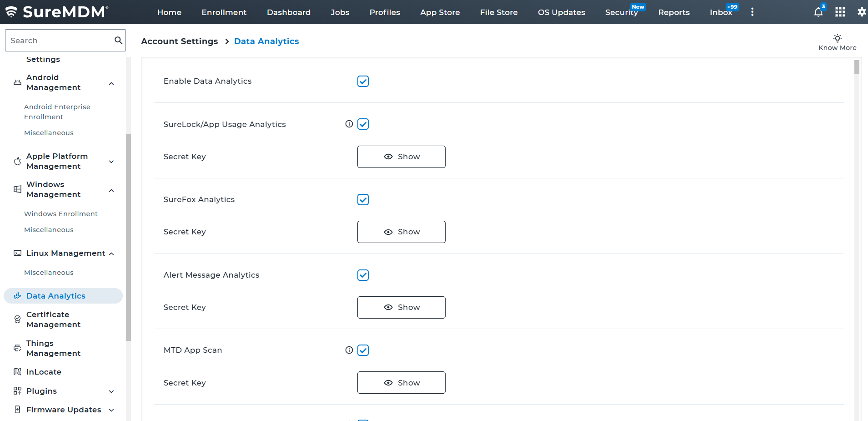This screenshot has height=421, width=868.
Task: Collapse the Linux Management section
Action: click(111, 254)
